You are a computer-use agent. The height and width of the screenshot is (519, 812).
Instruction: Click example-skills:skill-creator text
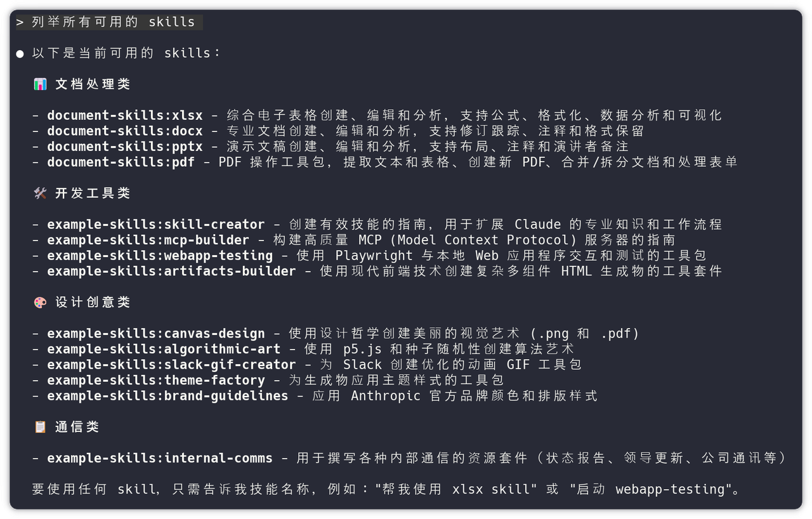coord(155,225)
